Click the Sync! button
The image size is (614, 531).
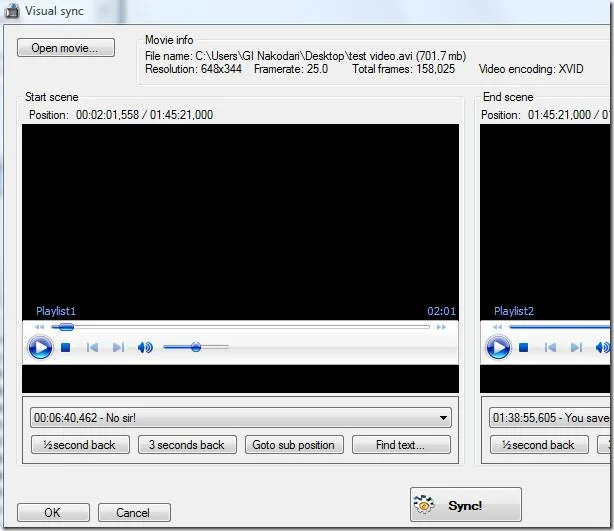[466, 504]
